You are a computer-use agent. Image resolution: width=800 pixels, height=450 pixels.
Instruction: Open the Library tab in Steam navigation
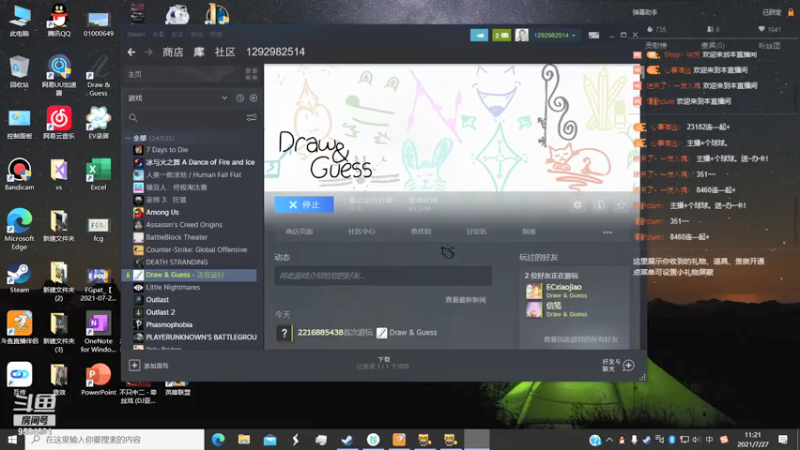[x=198, y=52]
